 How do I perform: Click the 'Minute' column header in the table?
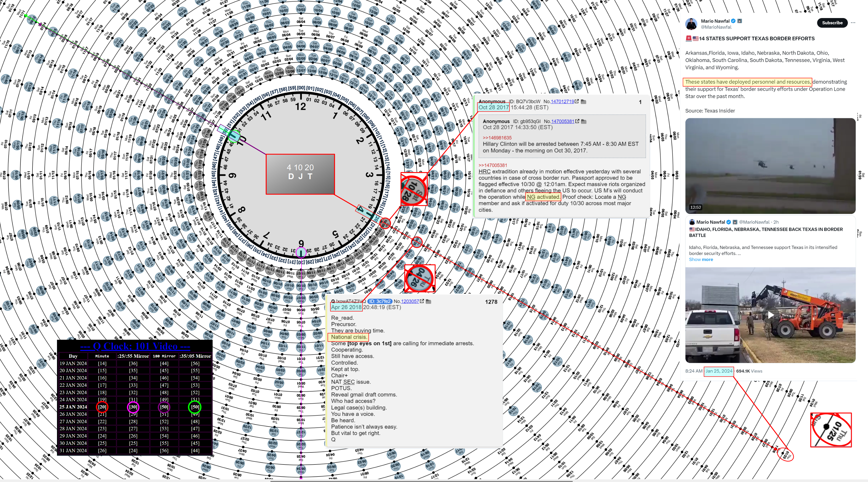102,356
